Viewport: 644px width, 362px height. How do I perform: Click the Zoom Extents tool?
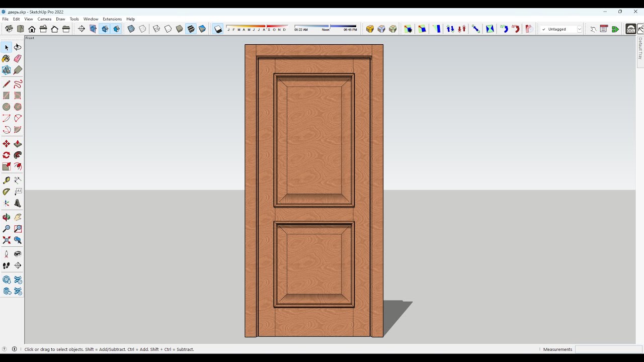[x=7, y=240]
